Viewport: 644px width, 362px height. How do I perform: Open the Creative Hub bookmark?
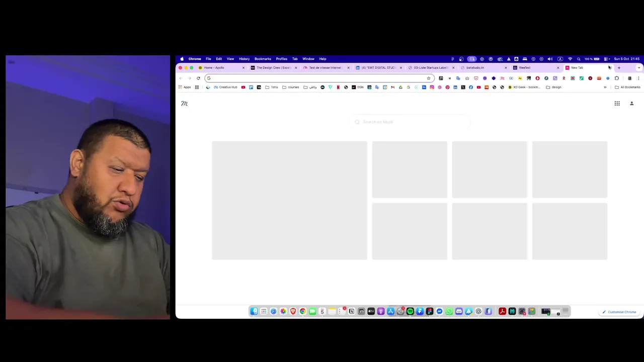click(x=225, y=87)
